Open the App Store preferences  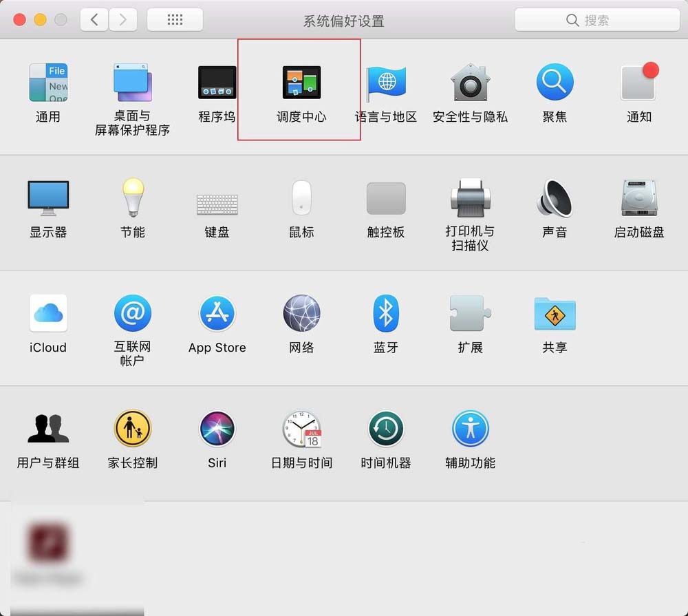tap(217, 313)
